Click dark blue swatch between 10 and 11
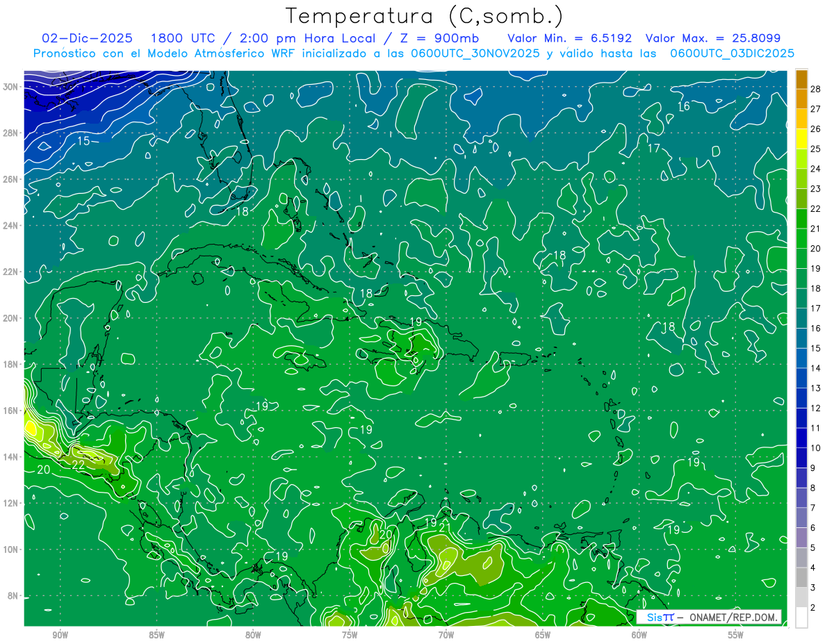Screen dimensions: 834x644 tap(801, 438)
